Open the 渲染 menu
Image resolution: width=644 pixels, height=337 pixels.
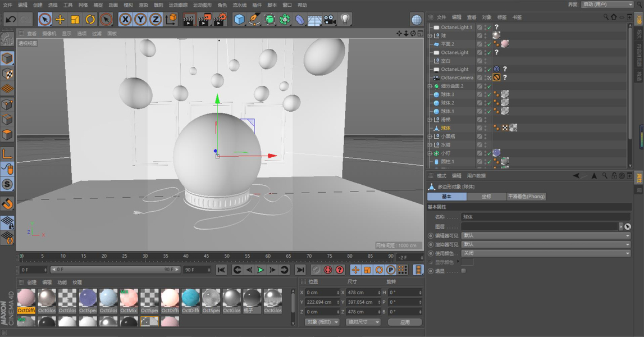pyautogui.click(x=143, y=5)
